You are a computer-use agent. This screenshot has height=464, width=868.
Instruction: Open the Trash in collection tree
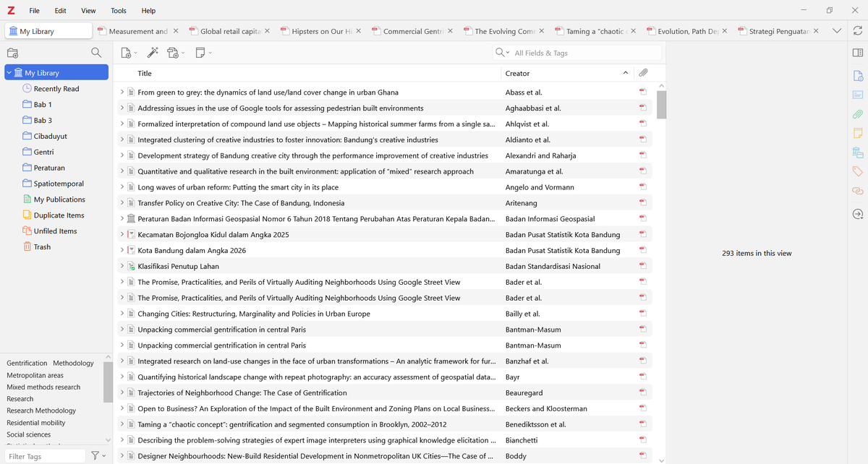(x=42, y=247)
